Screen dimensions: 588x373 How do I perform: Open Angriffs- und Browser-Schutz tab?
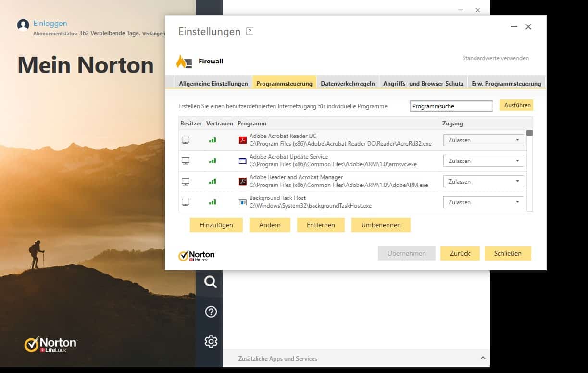[x=423, y=83]
